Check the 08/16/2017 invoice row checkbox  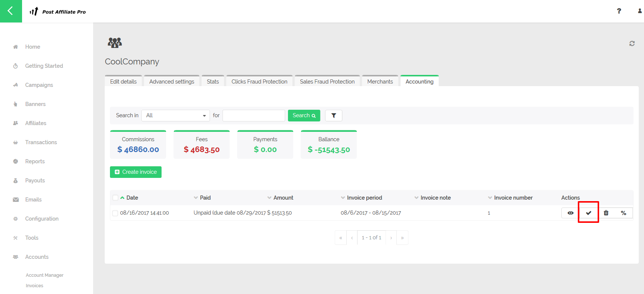click(115, 213)
